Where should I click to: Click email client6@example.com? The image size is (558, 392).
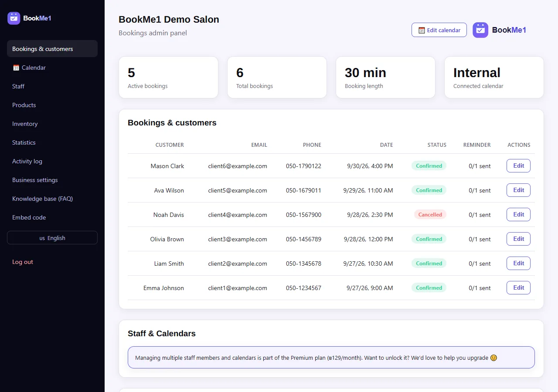coord(238,166)
